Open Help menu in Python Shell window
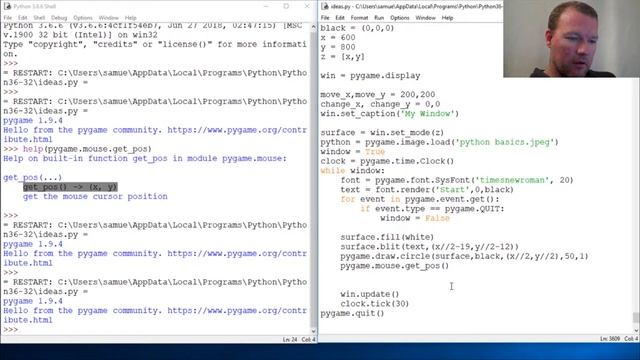 tap(131, 18)
